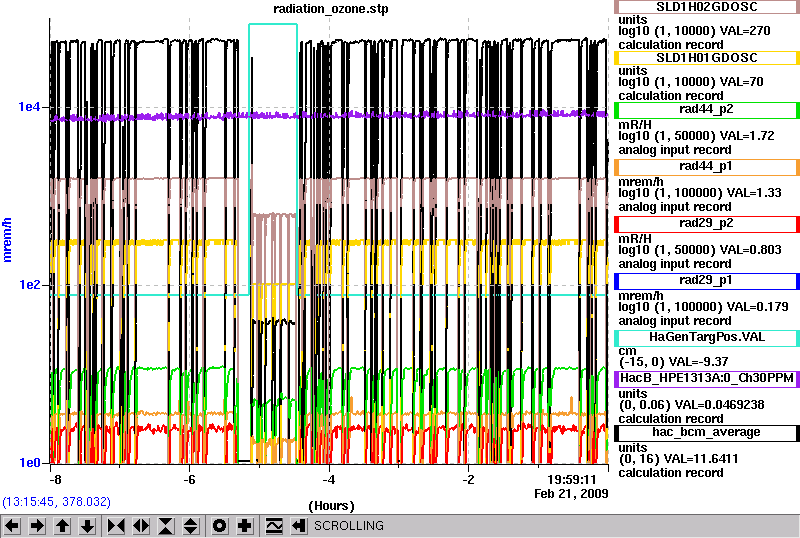The image size is (800, 538).
Task: Select the HaGenTargPos.VAL legend entry
Action: [707, 337]
